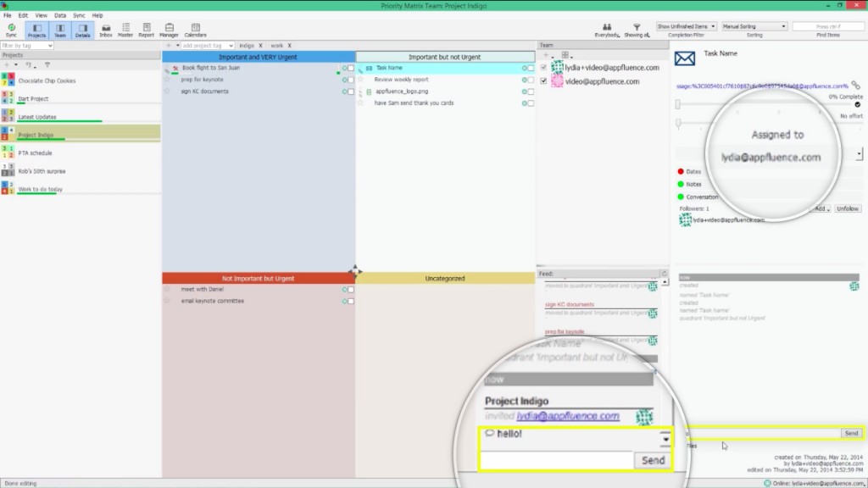Open the Manual Sorting dropdown
The height and width of the screenshot is (488, 868).
click(754, 26)
